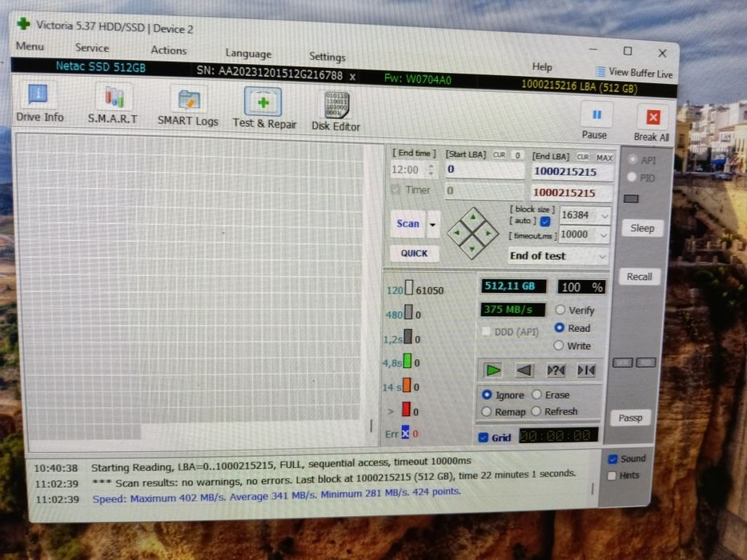Click the reverse scan arrow button
The height and width of the screenshot is (560, 747).
(524, 370)
